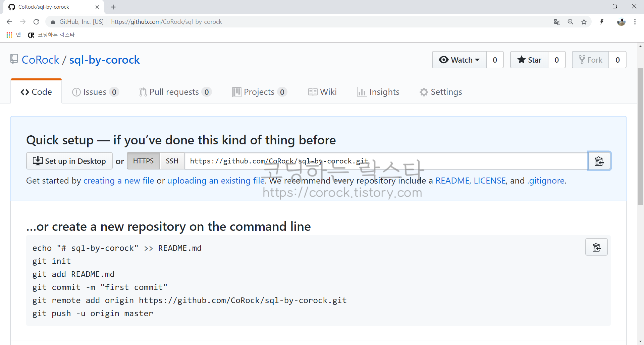
Task: Open the README link
Action: tap(452, 181)
